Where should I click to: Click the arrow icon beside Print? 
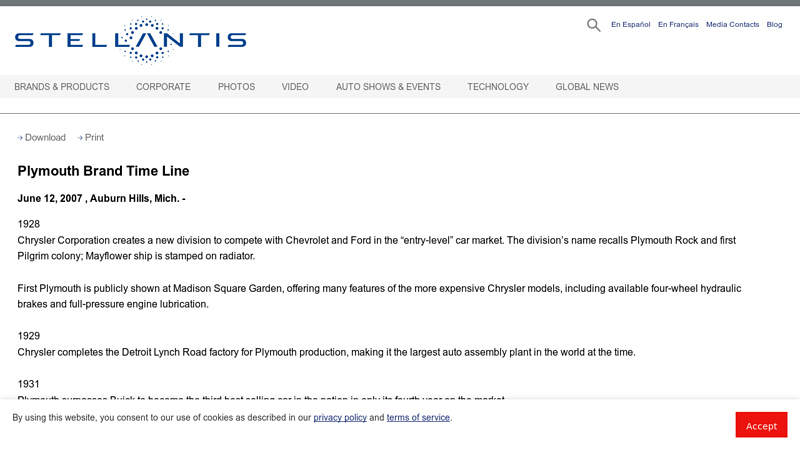(x=80, y=138)
